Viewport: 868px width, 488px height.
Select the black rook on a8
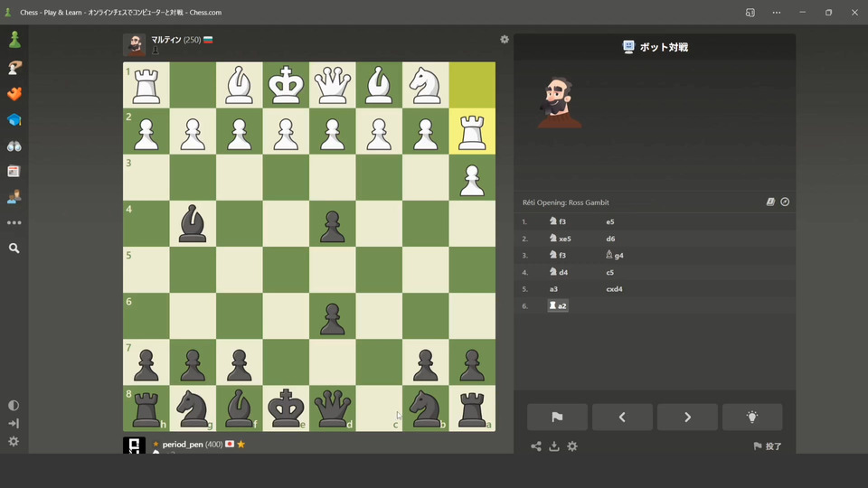coord(472,408)
